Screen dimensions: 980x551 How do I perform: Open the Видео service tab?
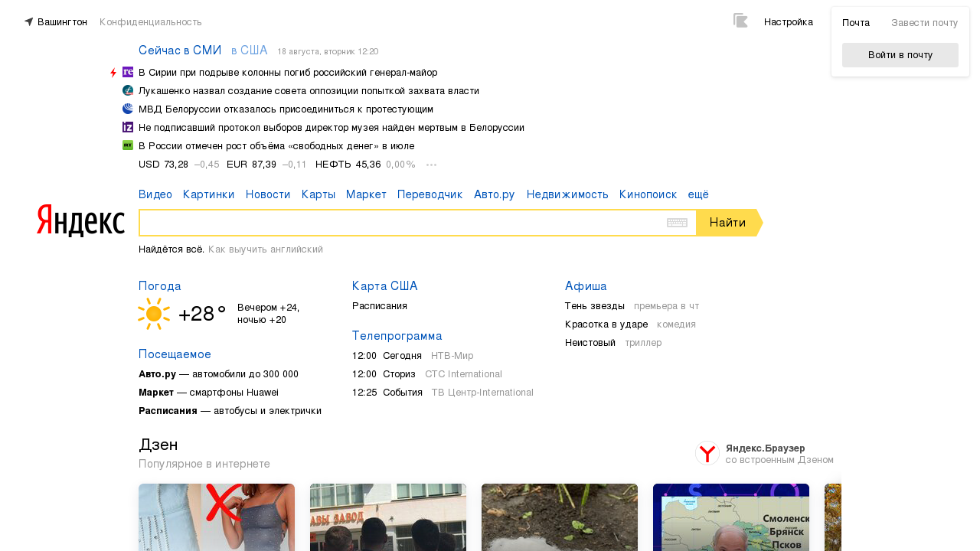pyautogui.click(x=155, y=194)
